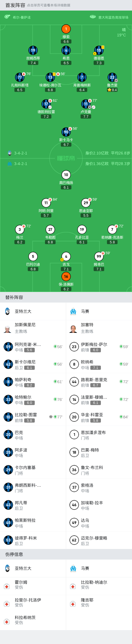The height and width of the screenshot is (644, 132).
Task: Select 吉戈 number 4 captain icon
Action: pos(66,256)
